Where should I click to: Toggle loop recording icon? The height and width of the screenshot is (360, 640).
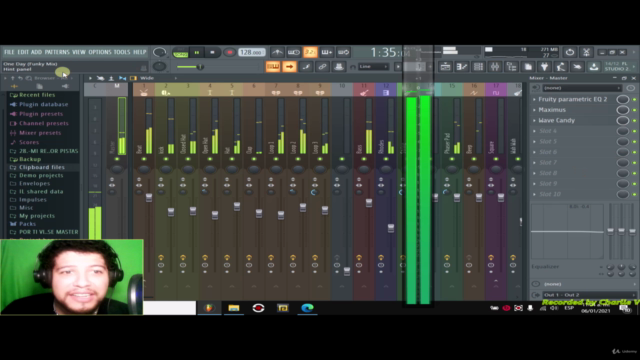(343, 52)
